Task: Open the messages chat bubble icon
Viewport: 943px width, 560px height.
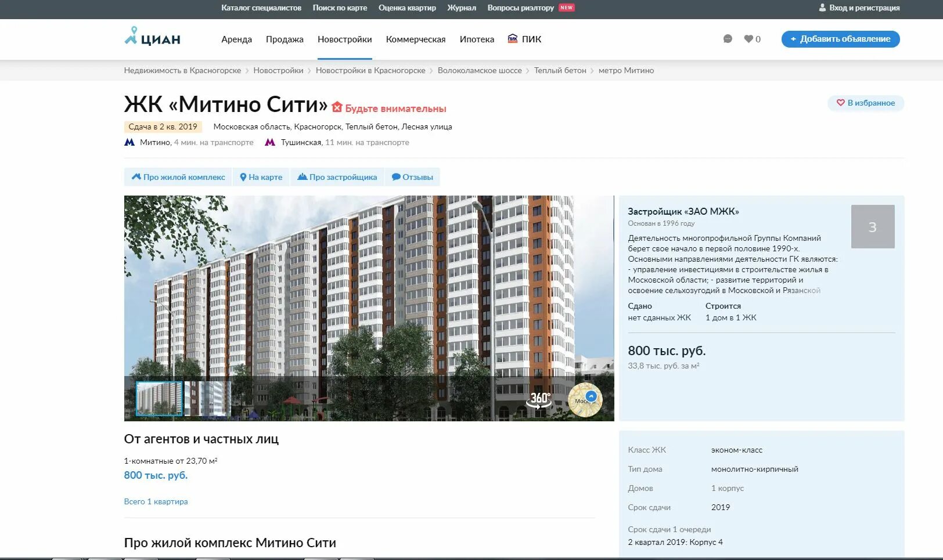Action: [x=728, y=39]
